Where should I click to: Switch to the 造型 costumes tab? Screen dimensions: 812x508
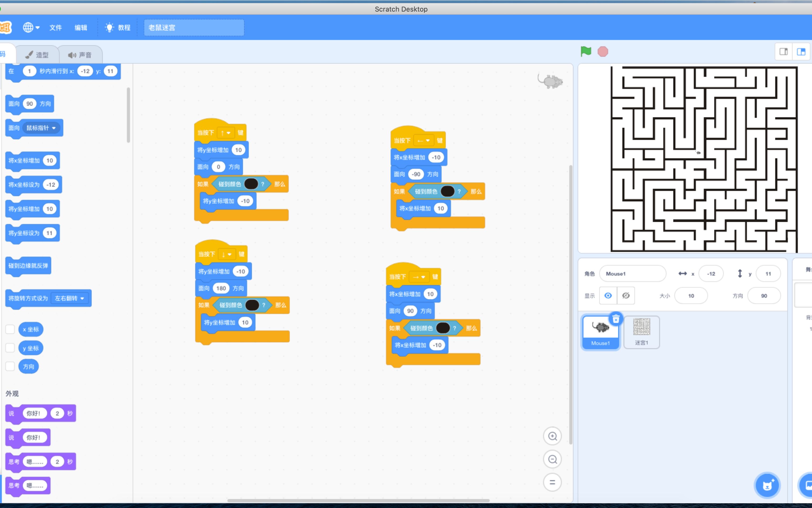[x=37, y=55]
